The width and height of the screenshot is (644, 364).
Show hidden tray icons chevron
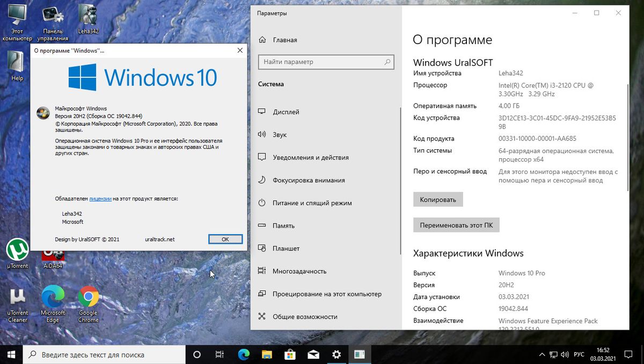542,354
